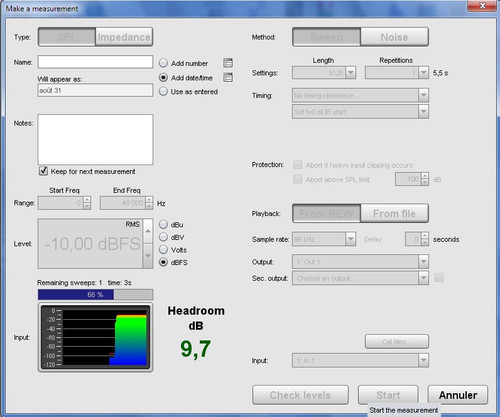Click in the Name input field
The height and width of the screenshot is (417, 500).
tap(95, 62)
